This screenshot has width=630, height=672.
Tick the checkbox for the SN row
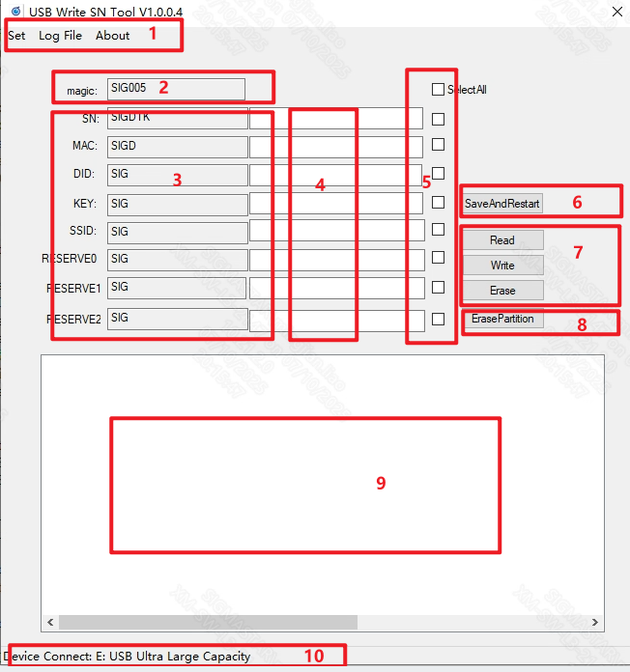(x=438, y=119)
